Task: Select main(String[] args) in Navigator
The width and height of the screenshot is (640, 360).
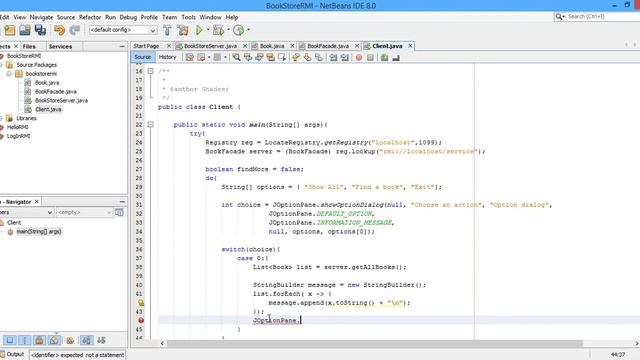Action: [x=39, y=231]
